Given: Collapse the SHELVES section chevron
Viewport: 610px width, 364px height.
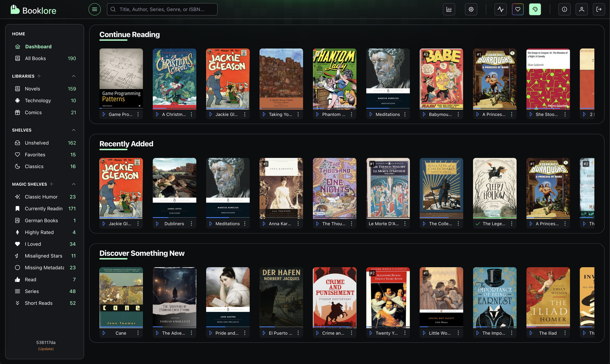Looking at the screenshot, I should click(74, 130).
